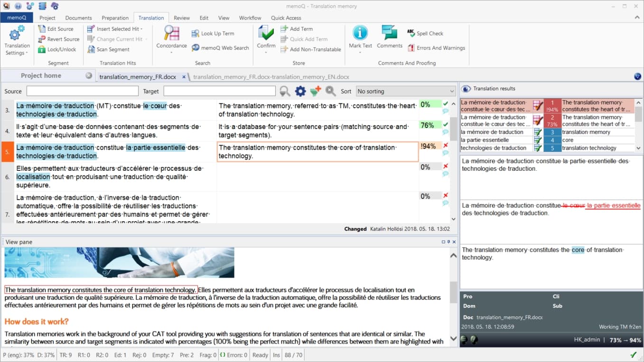Screen dimensions: 644x362
Task: Click in the Source filter field
Action: [x=83, y=91]
